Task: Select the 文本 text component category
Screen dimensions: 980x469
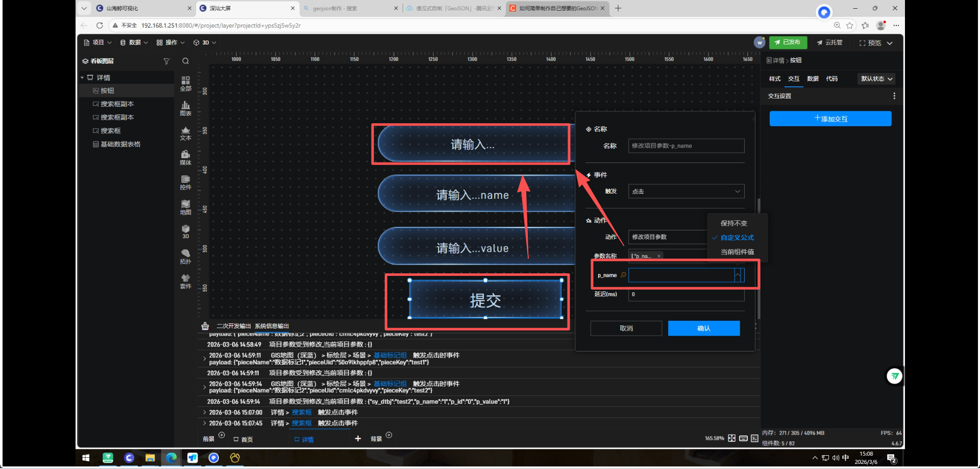Action: point(185,133)
